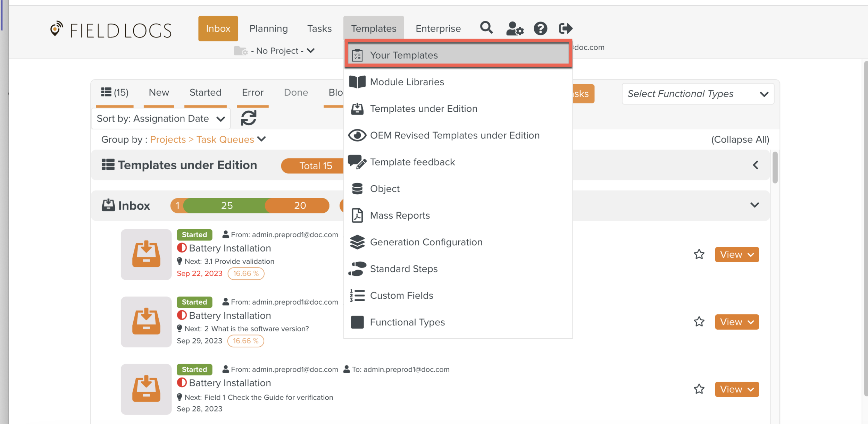Collapse the Inbox section chevron
The height and width of the screenshot is (424, 868).
click(x=754, y=205)
